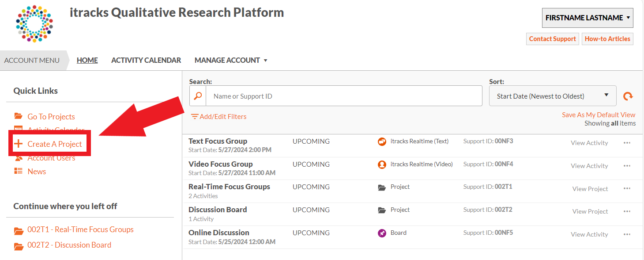Click the Quick Links heading
Image resolution: width=644 pixels, height=260 pixels.
tap(35, 91)
